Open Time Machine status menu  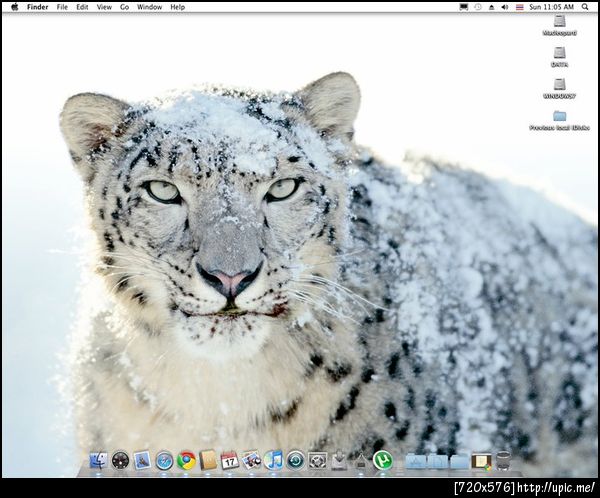point(478,7)
